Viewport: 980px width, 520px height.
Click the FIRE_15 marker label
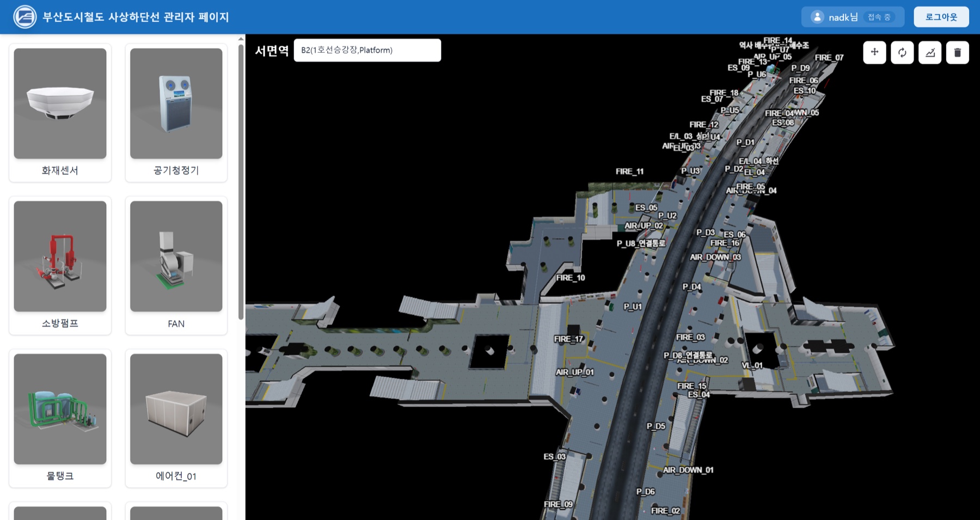pyautogui.click(x=692, y=386)
